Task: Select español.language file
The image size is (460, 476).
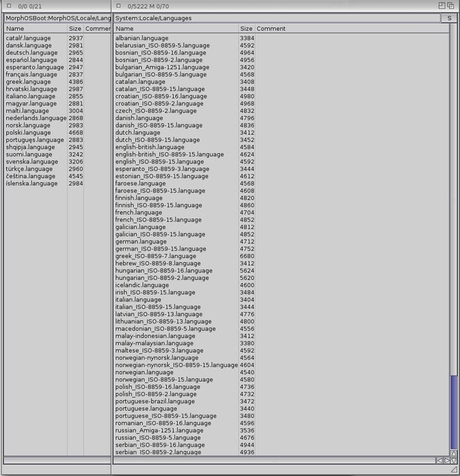Action: point(31,60)
